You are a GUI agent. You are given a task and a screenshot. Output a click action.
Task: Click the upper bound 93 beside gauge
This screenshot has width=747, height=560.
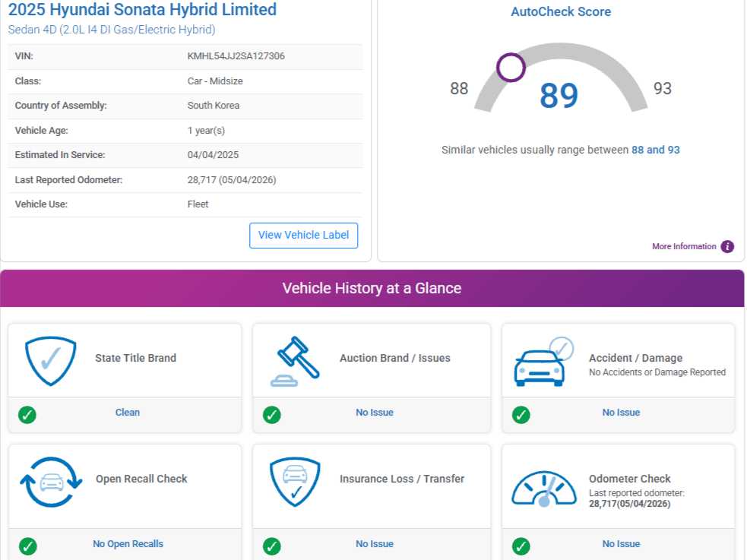point(663,89)
